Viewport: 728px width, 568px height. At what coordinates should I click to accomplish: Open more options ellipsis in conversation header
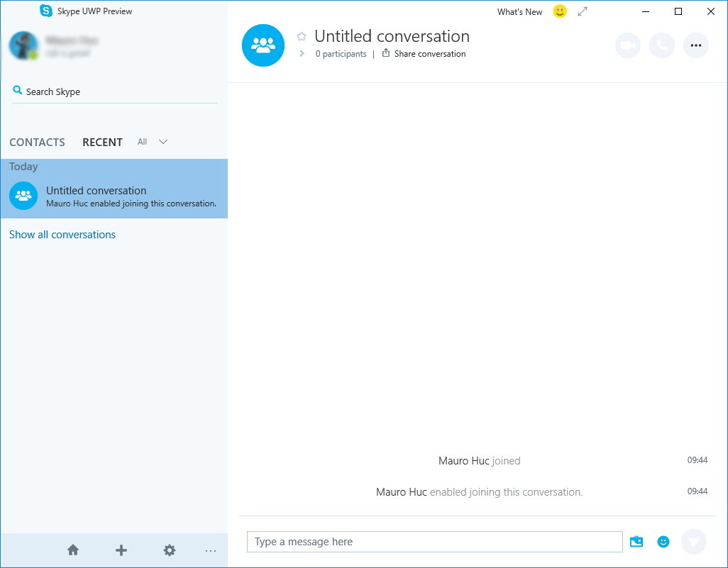pos(695,45)
